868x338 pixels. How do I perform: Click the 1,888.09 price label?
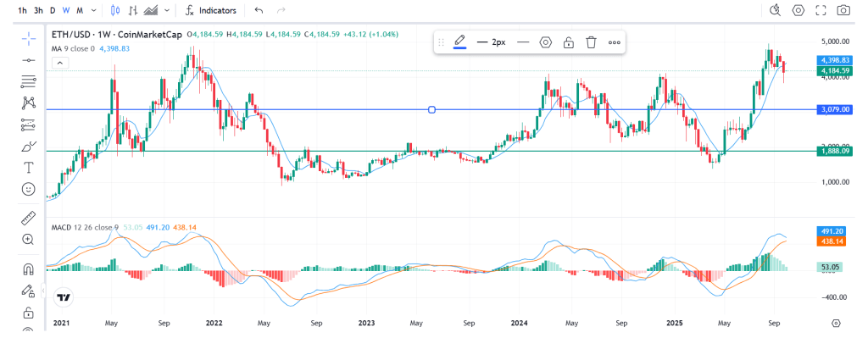835,151
